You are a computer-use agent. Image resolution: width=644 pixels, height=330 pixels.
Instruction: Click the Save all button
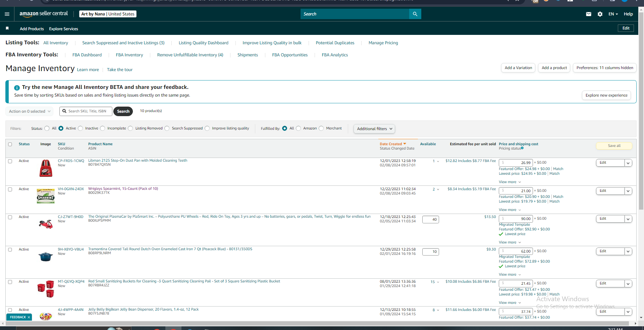tap(614, 146)
